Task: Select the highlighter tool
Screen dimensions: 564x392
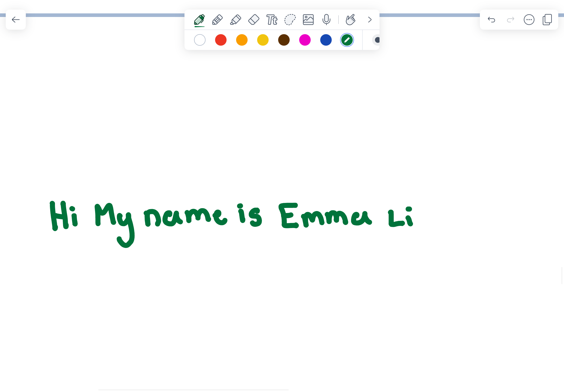Action: (x=235, y=20)
